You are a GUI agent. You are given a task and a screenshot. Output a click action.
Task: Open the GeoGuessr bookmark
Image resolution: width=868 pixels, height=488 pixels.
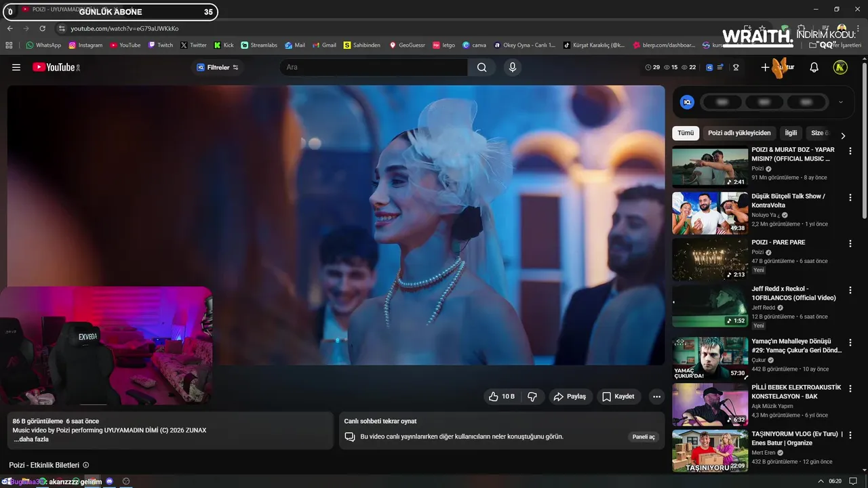click(x=407, y=45)
